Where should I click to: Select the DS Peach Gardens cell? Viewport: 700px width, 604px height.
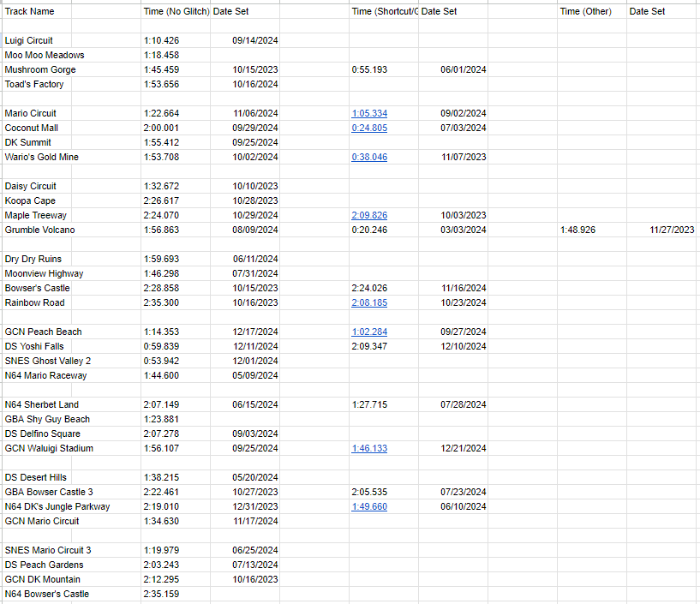coord(37,565)
